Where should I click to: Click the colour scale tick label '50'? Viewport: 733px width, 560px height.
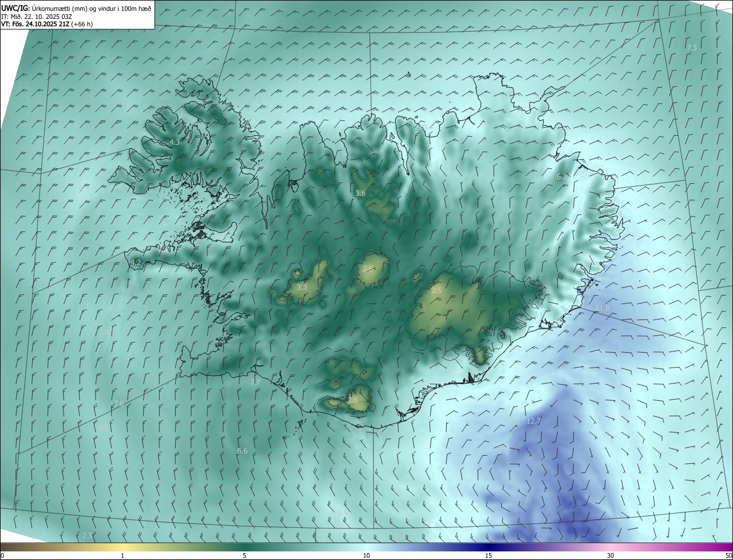click(729, 555)
